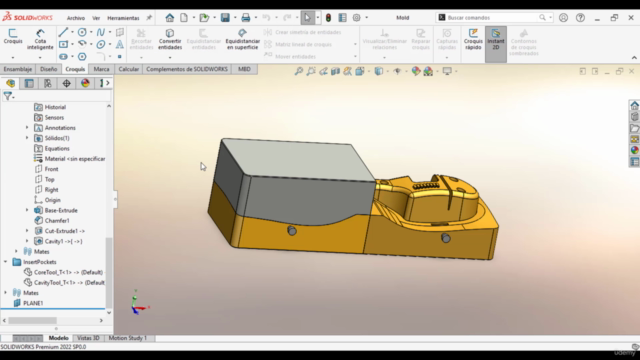This screenshot has height=360, width=640.
Task: Save the document
Action: (x=225, y=18)
